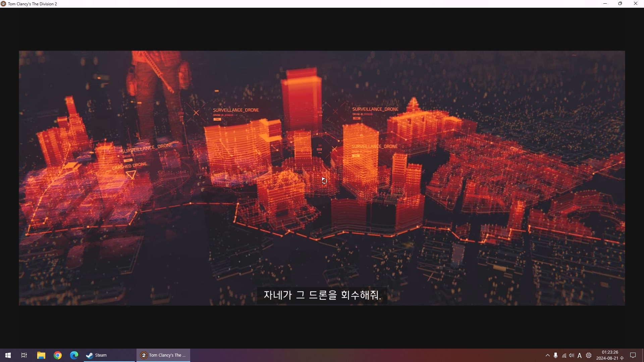The image size is (644, 362).
Task: Open the clock showing 01:23:26
Action: point(610,355)
